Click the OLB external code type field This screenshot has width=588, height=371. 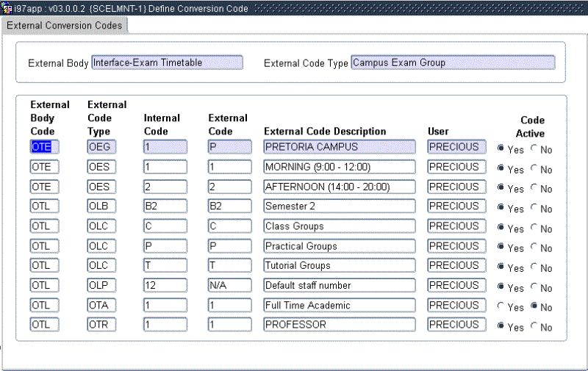(101, 206)
